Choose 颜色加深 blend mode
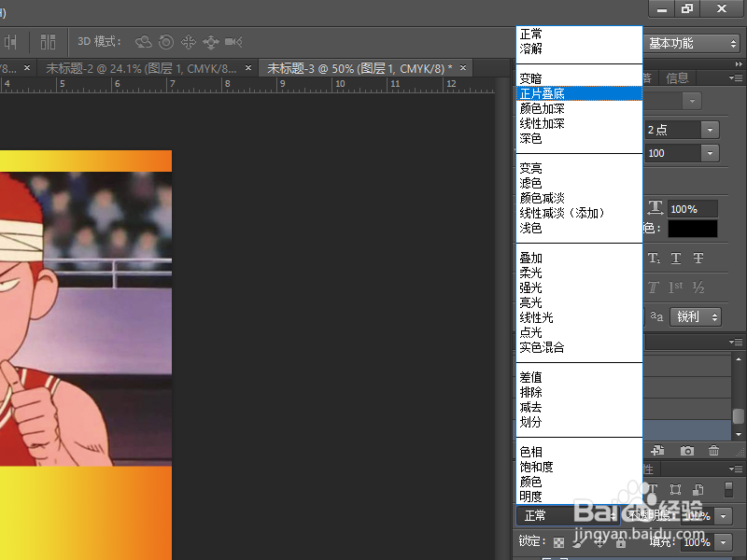Image resolution: width=747 pixels, height=560 pixels. pyautogui.click(x=579, y=108)
